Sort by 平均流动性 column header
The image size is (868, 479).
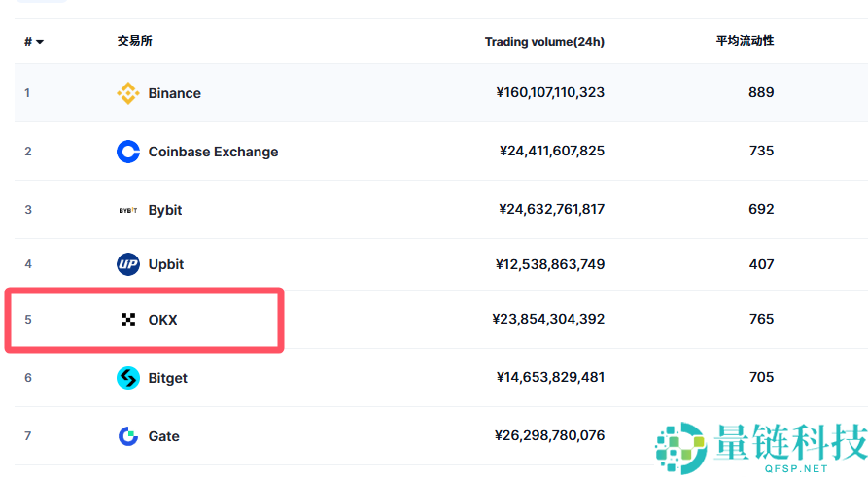[745, 41]
